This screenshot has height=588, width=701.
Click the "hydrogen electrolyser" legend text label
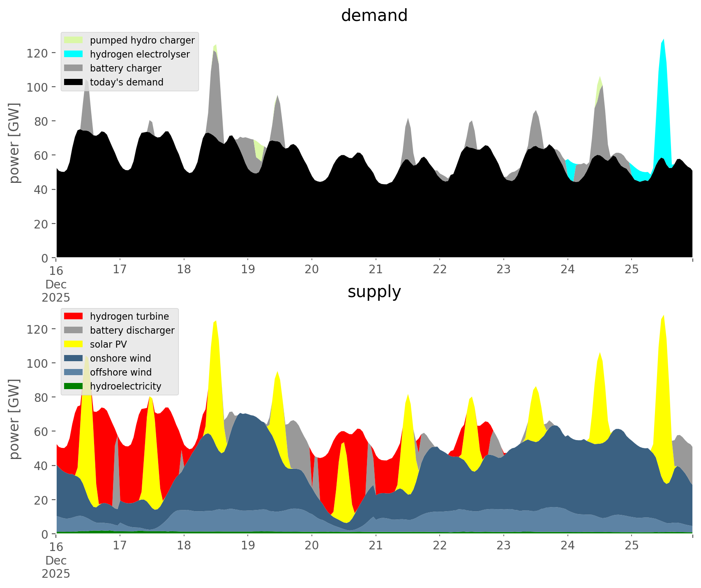click(x=140, y=54)
